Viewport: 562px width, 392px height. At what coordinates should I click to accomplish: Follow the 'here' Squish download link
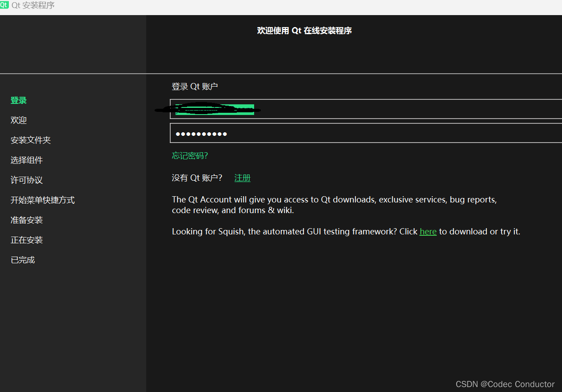pos(428,232)
